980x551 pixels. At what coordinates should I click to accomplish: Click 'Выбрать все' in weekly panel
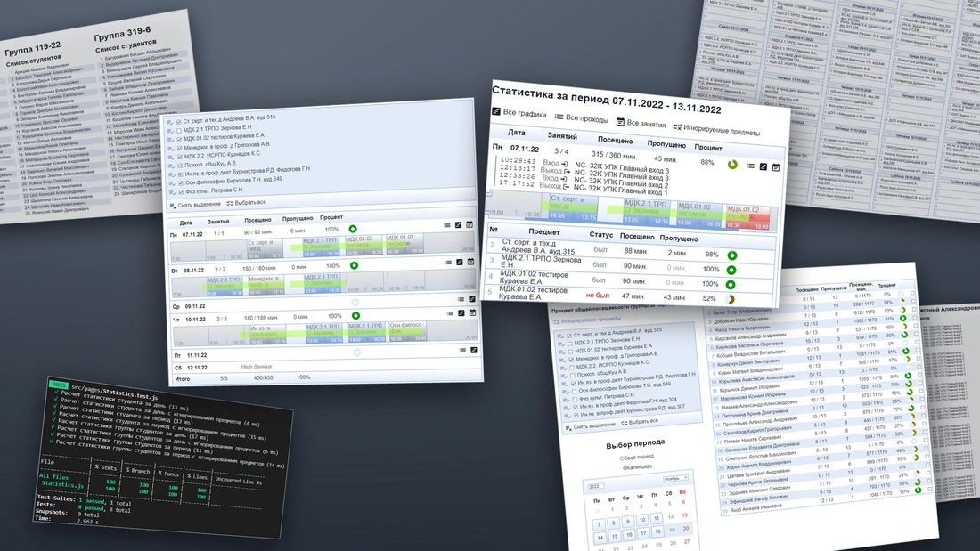pyautogui.click(x=246, y=203)
